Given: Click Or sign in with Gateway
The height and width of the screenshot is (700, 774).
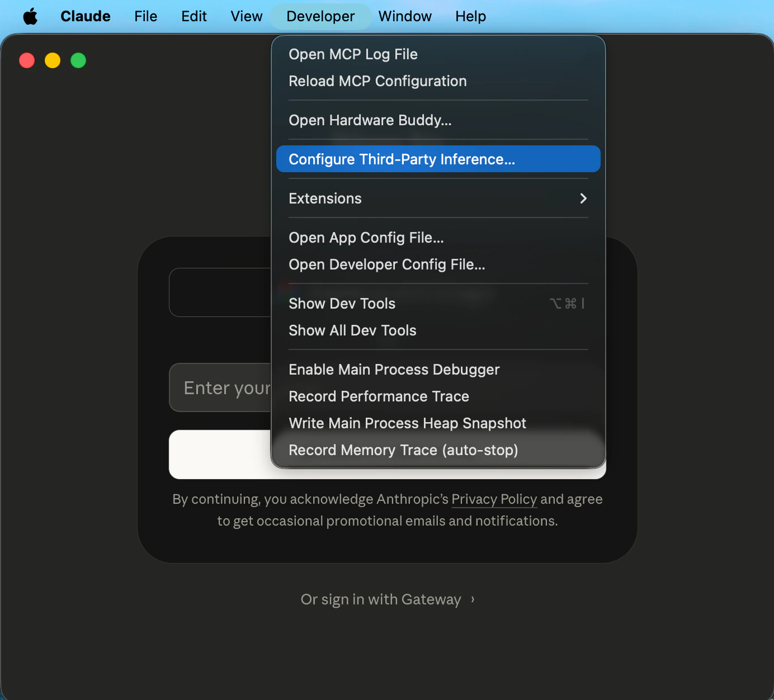Looking at the screenshot, I should point(388,599).
